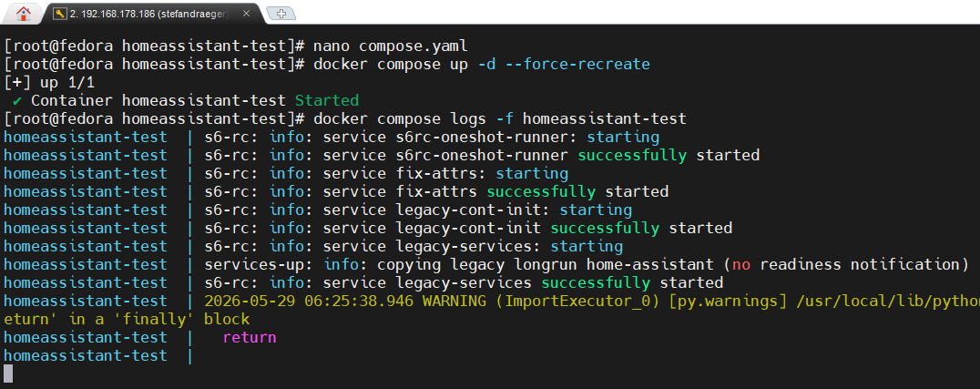
Task: Click the green checkmark before 'Container'
Action: tap(17, 101)
